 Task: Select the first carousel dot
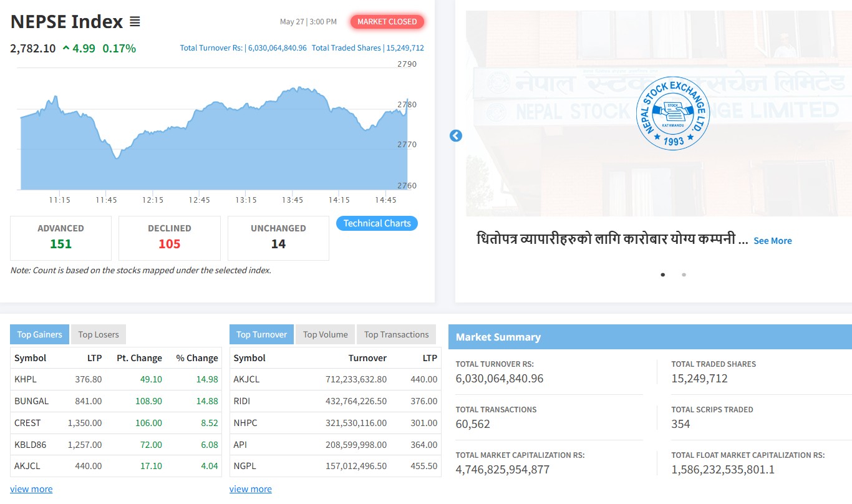coord(662,274)
